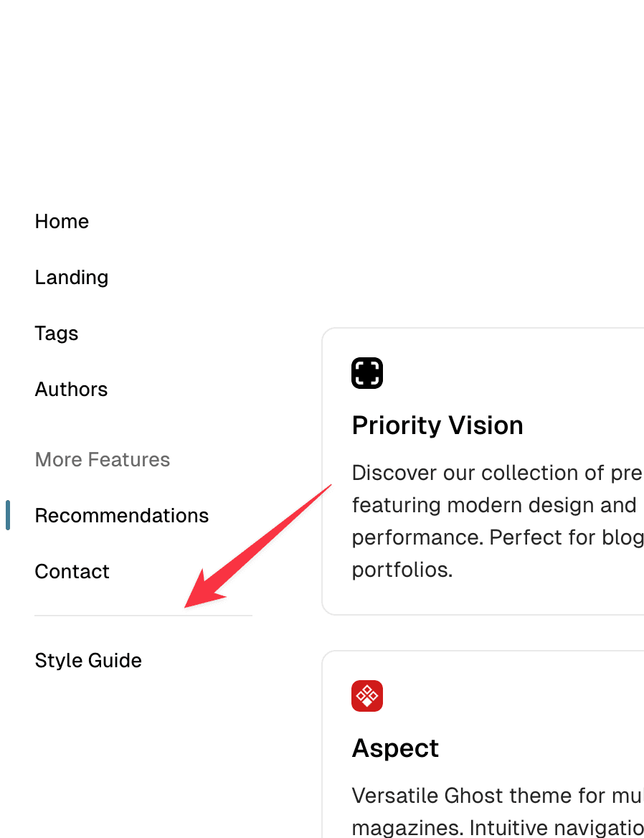This screenshot has width=644, height=838.
Task: Navigate to the Landing page
Action: point(71,278)
